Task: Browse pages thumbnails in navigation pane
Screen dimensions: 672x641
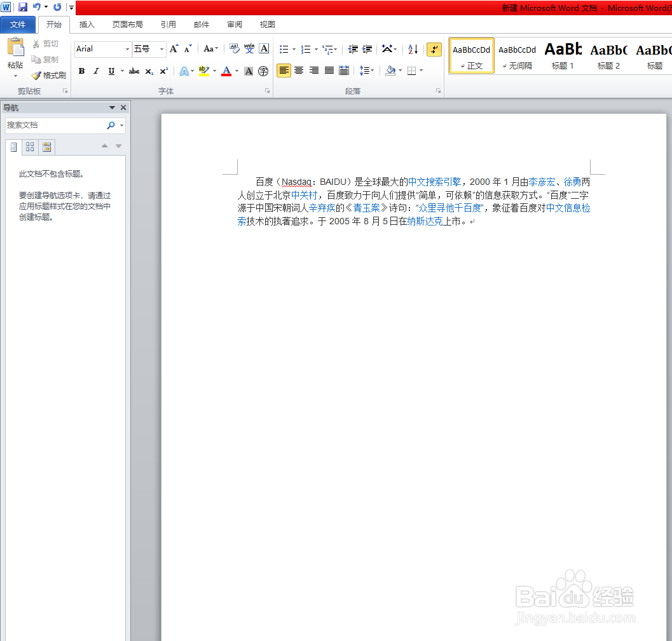Action: (x=30, y=147)
